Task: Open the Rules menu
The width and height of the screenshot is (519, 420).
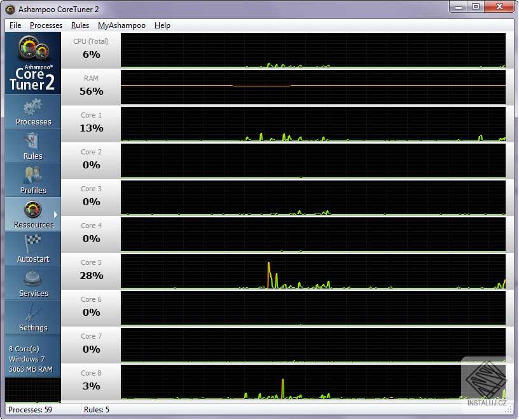Action: click(80, 25)
